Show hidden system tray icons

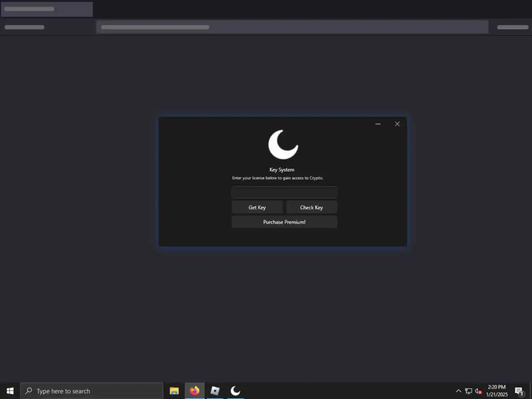click(x=458, y=391)
